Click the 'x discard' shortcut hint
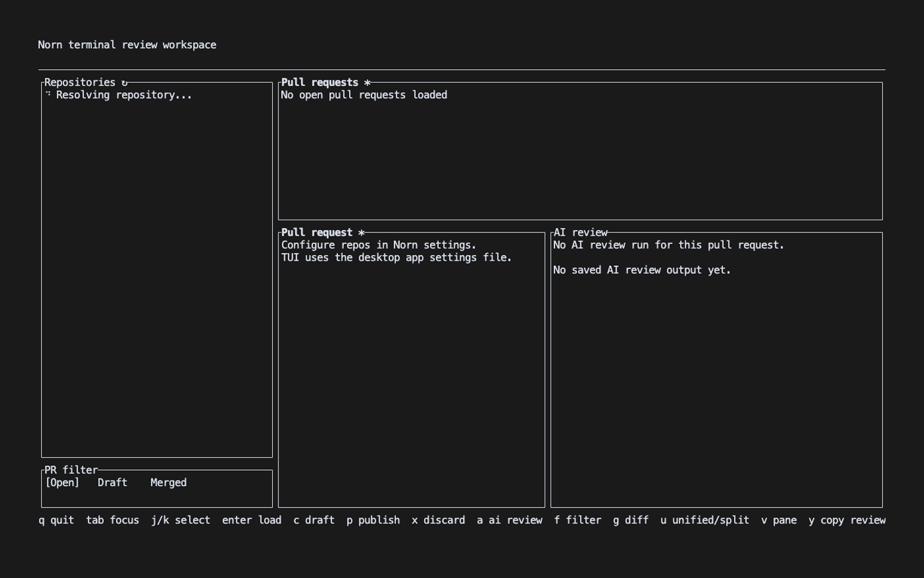 point(438,520)
